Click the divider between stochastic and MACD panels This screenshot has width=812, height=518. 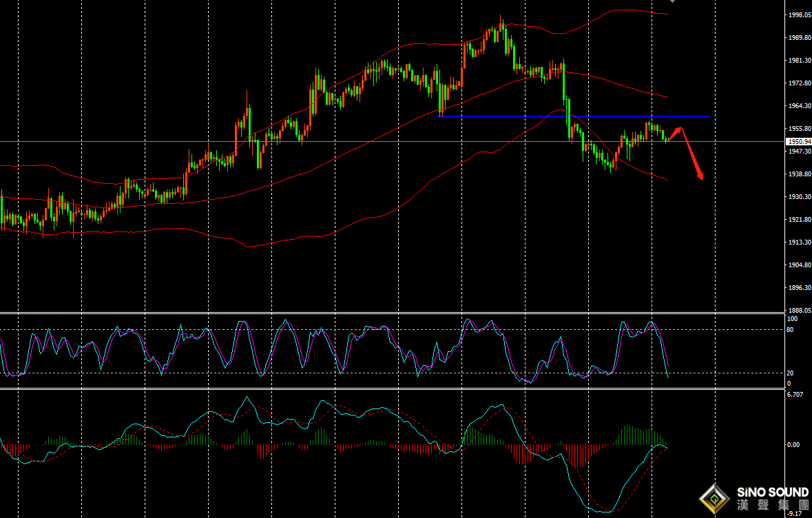(393, 388)
